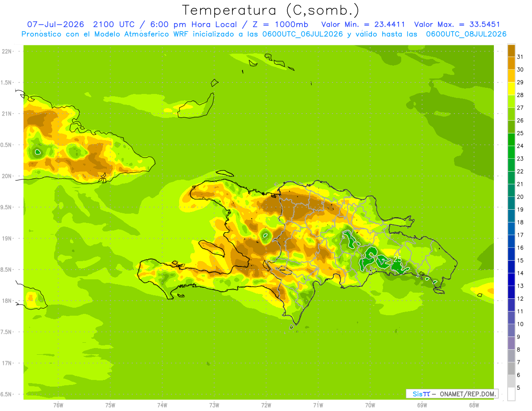Image resolution: width=532 pixels, height=411 pixels.
Task: Click the legend value label "12"
Action: (x=520, y=299)
